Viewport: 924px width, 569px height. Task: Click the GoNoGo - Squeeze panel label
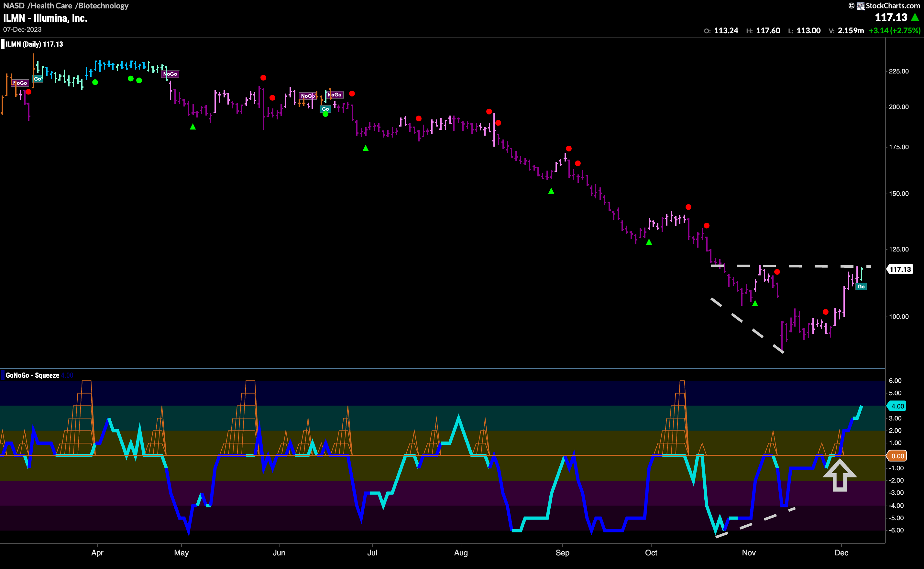[x=32, y=375]
